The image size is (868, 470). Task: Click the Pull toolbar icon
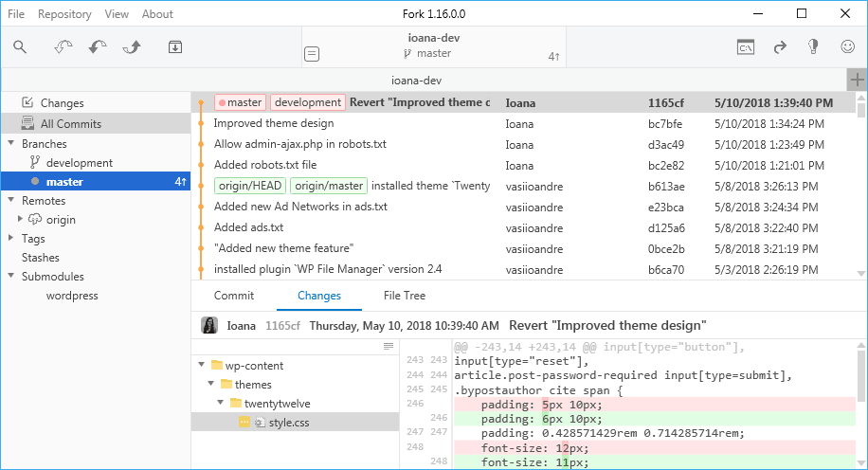98,47
